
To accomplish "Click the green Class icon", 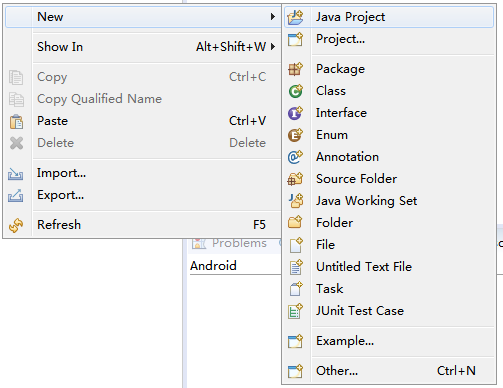I will [295, 91].
